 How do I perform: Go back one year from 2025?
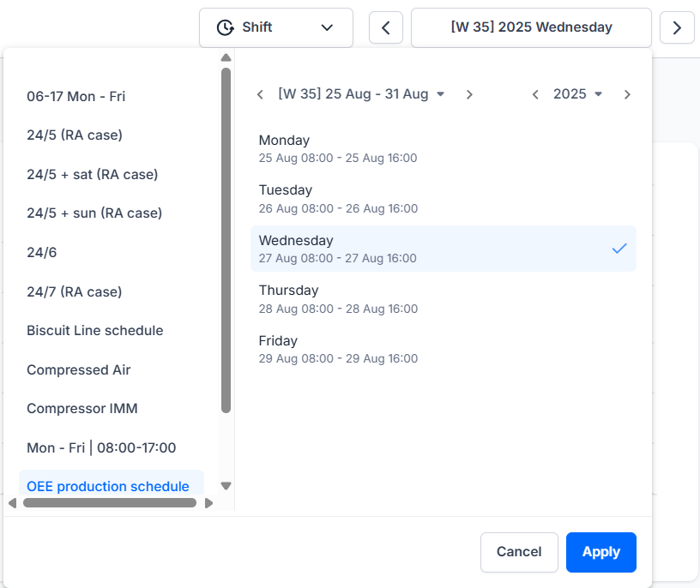(535, 94)
